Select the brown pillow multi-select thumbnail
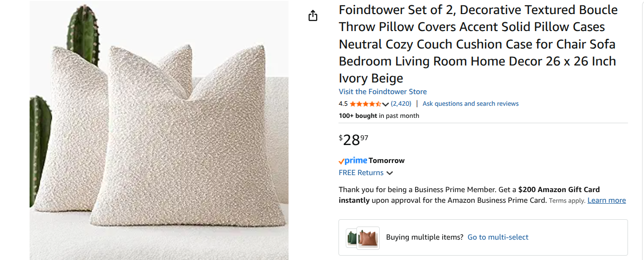The image size is (644, 260). pyautogui.click(x=369, y=238)
